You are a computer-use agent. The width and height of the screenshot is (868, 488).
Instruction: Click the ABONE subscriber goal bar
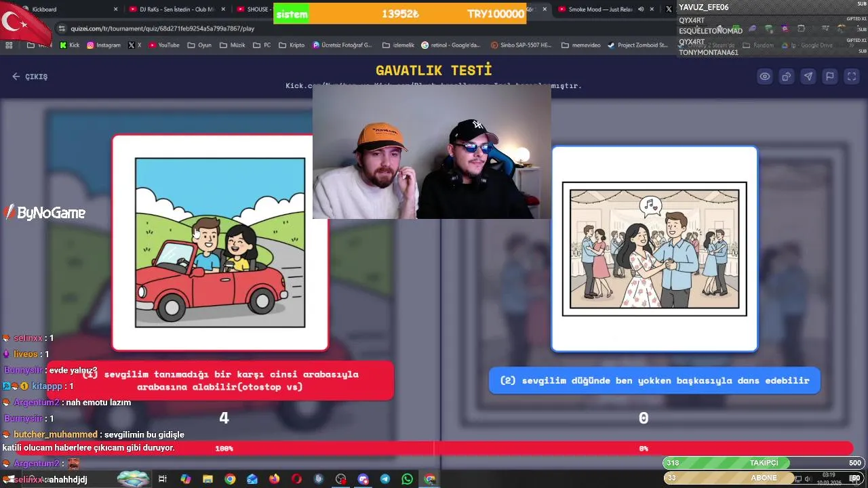click(764, 478)
